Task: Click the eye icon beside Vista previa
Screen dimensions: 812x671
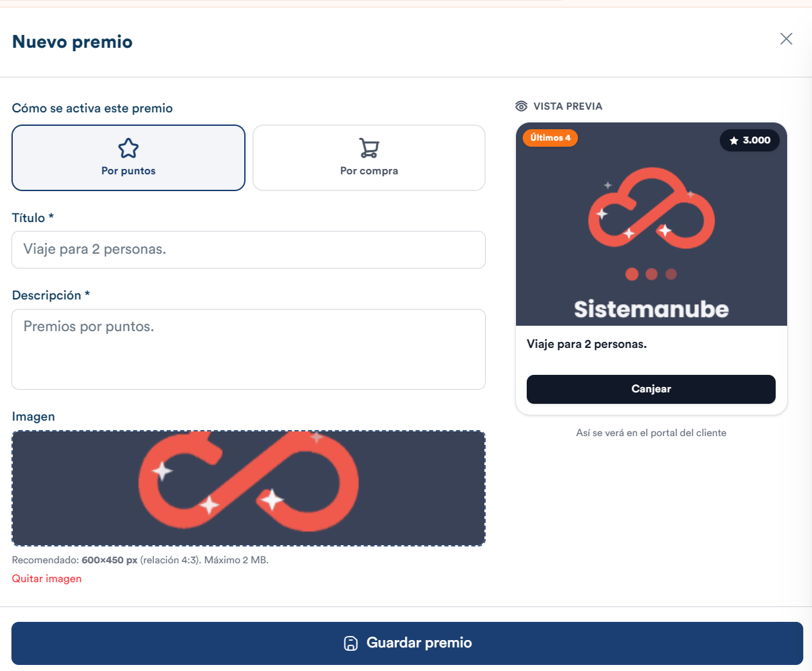Action: pos(521,106)
